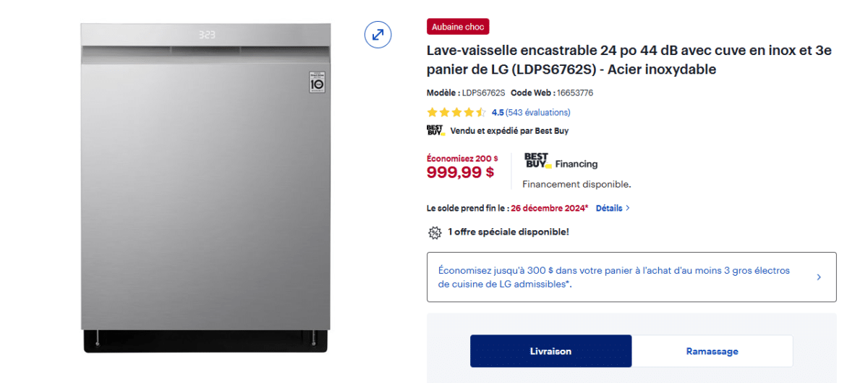
Task: Click the 999,99 $ sale price
Action: 460,172
